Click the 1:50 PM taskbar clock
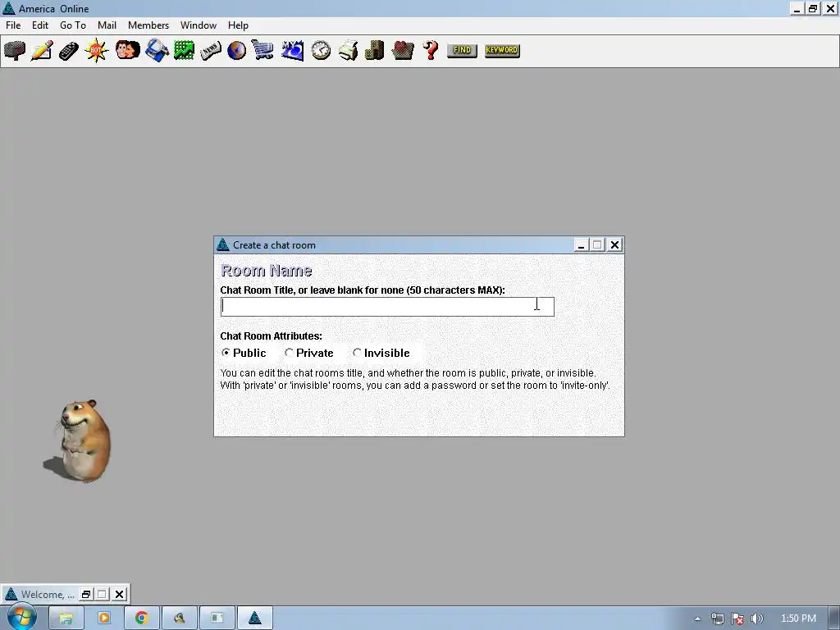This screenshot has width=840, height=630. tap(798, 619)
